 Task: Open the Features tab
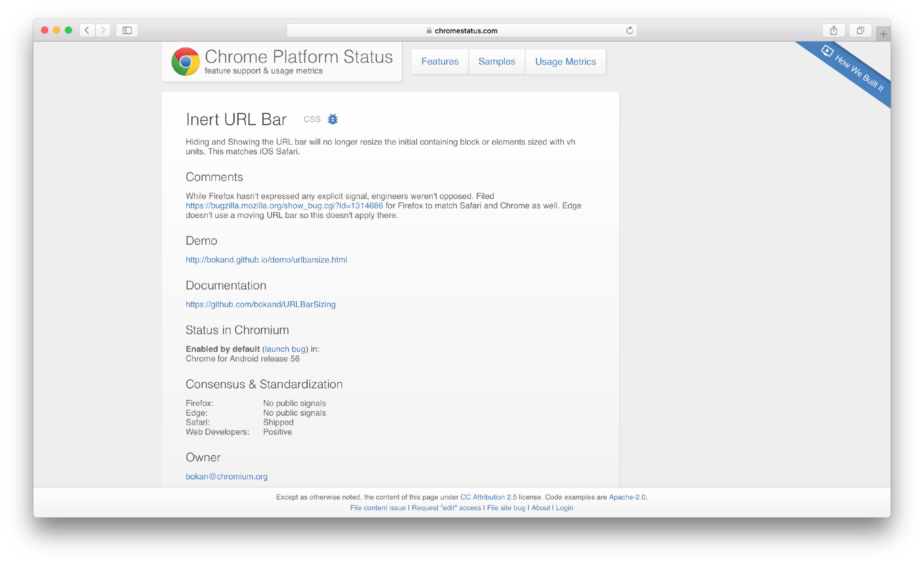coord(440,61)
